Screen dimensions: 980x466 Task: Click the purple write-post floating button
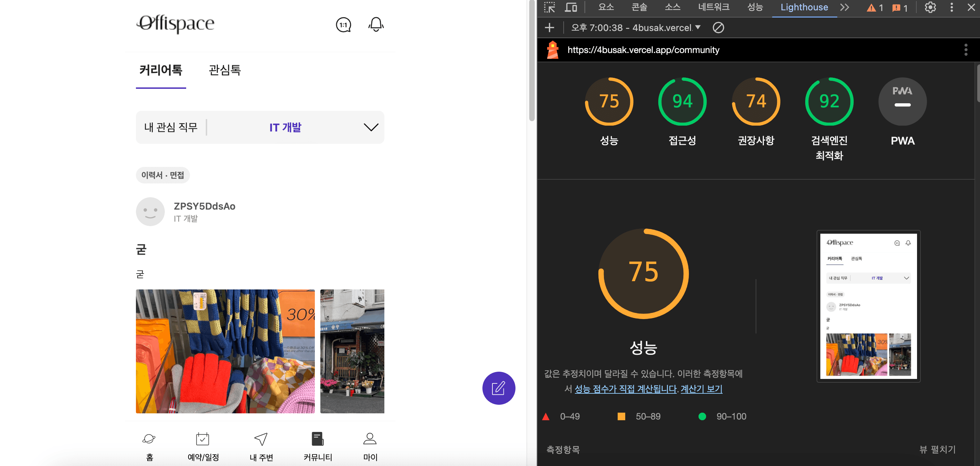(498, 388)
